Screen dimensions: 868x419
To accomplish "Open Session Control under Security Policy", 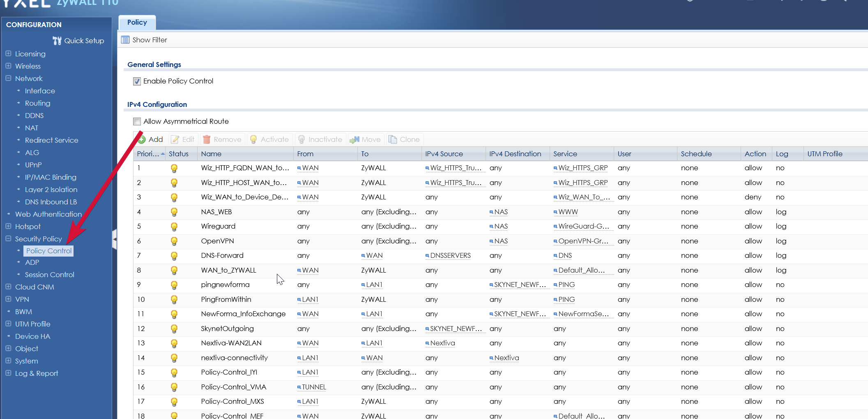I will tap(50, 274).
